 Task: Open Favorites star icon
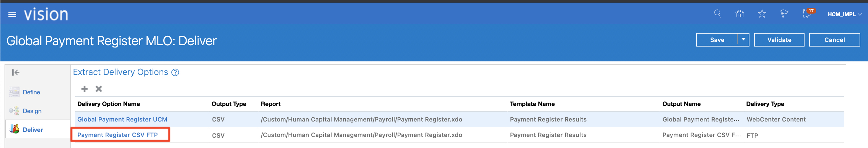(762, 14)
